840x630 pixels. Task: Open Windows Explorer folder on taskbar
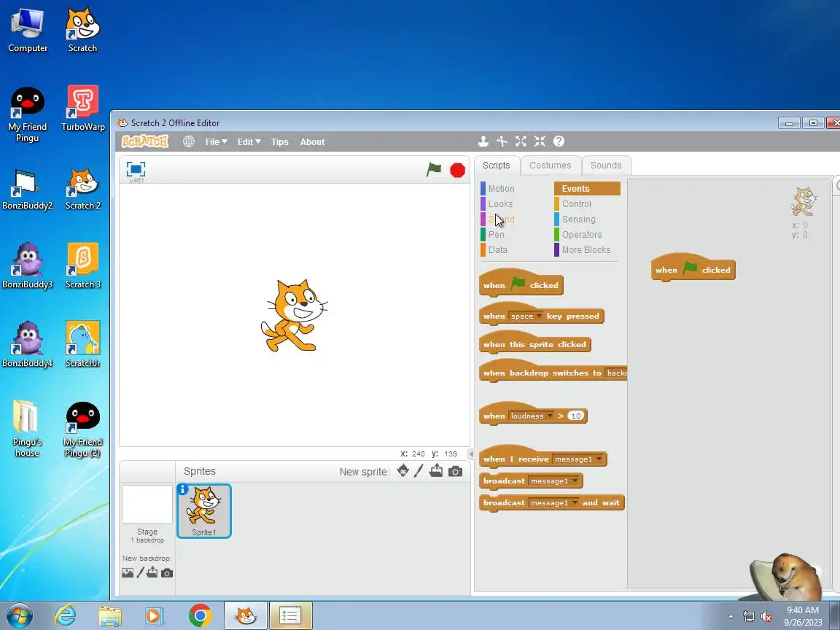pos(110,616)
